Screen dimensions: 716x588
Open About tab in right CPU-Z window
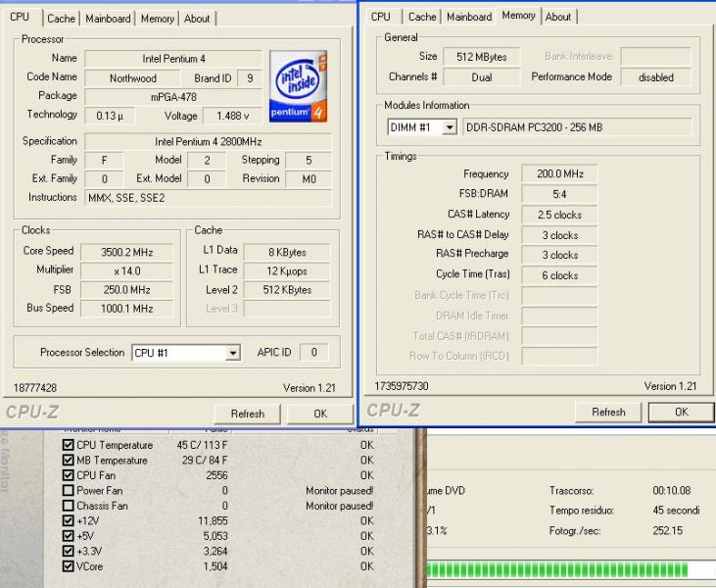[x=558, y=17]
